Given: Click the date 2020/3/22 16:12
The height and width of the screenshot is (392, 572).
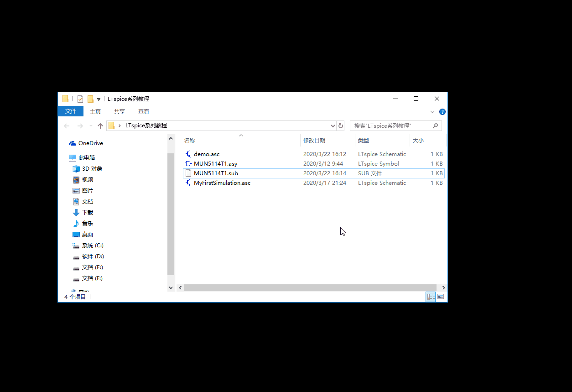Looking at the screenshot, I should point(325,154).
